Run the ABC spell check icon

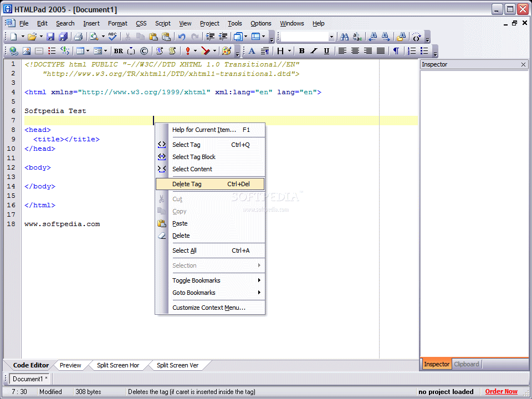tap(112, 37)
